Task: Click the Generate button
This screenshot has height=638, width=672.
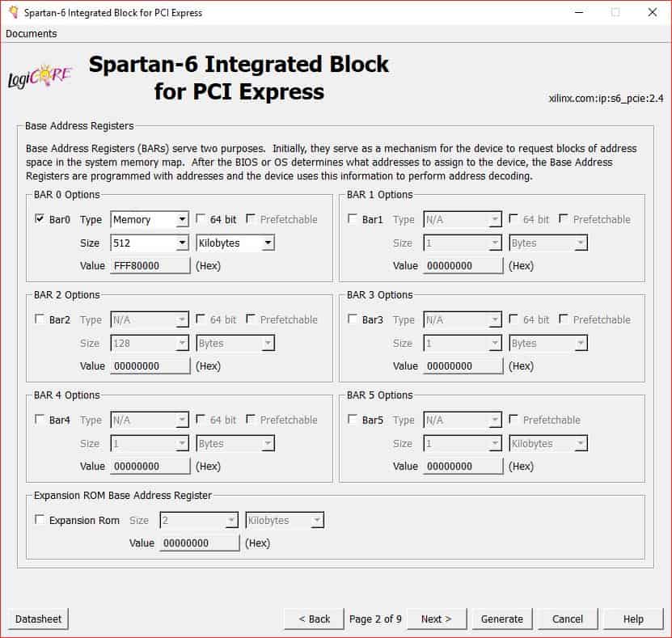Action: pos(501,619)
